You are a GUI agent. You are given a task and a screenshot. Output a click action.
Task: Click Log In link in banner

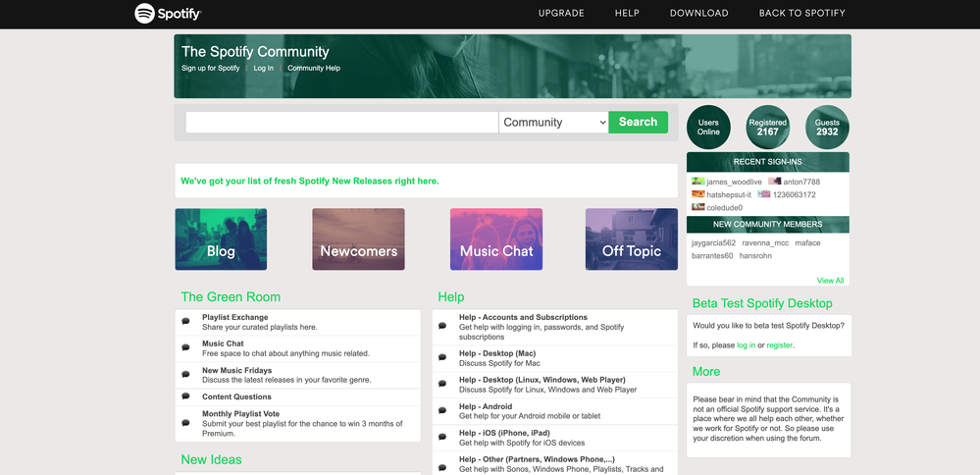pyautogui.click(x=263, y=68)
